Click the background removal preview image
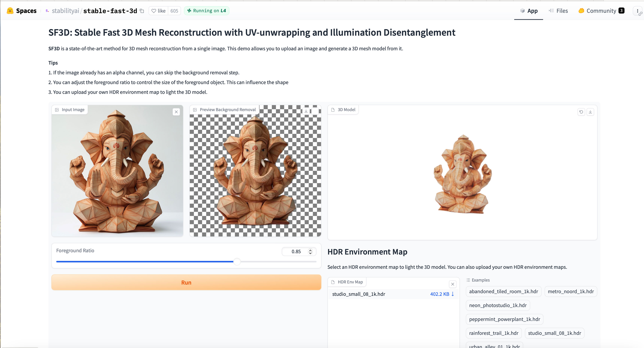Image resolution: width=644 pixels, height=348 pixels. click(x=255, y=171)
